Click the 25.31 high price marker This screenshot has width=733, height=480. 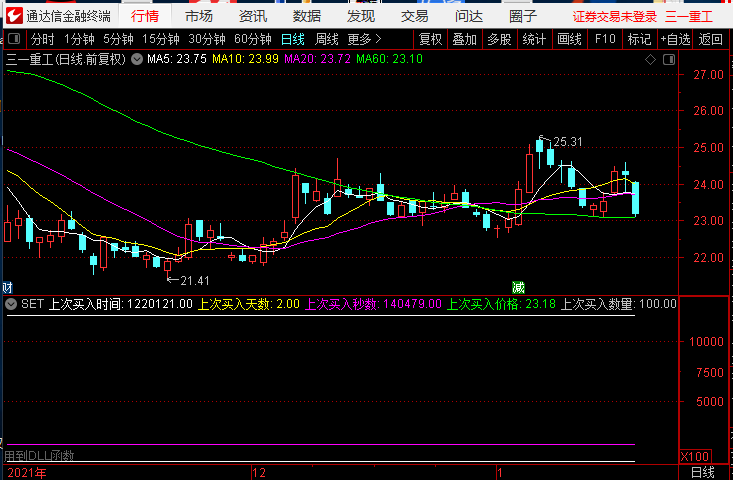pyautogui.click(x=567, y=142)
